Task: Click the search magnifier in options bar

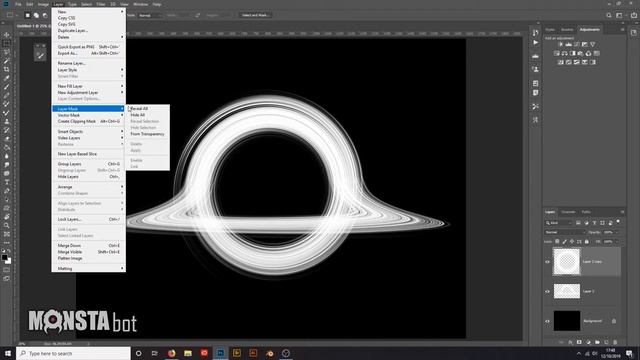Action: coord(609,15)
